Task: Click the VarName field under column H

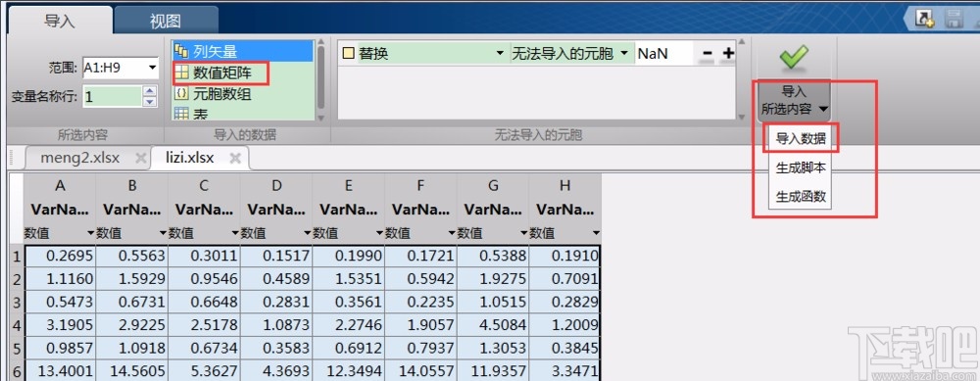Action: click(x=565, y=210)
